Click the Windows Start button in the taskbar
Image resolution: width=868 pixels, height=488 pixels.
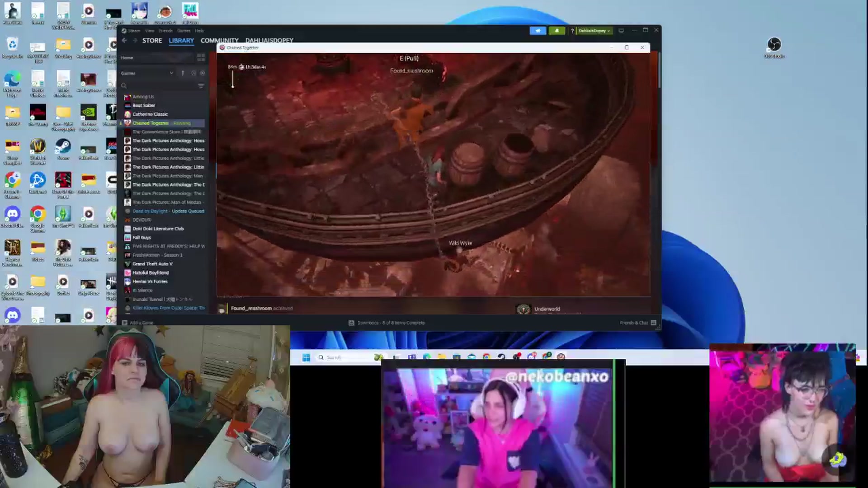tap(306, 357)
